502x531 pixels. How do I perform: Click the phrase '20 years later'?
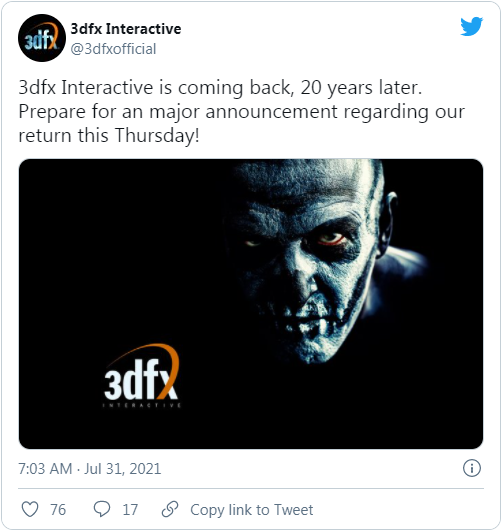[x=361, y=87]
